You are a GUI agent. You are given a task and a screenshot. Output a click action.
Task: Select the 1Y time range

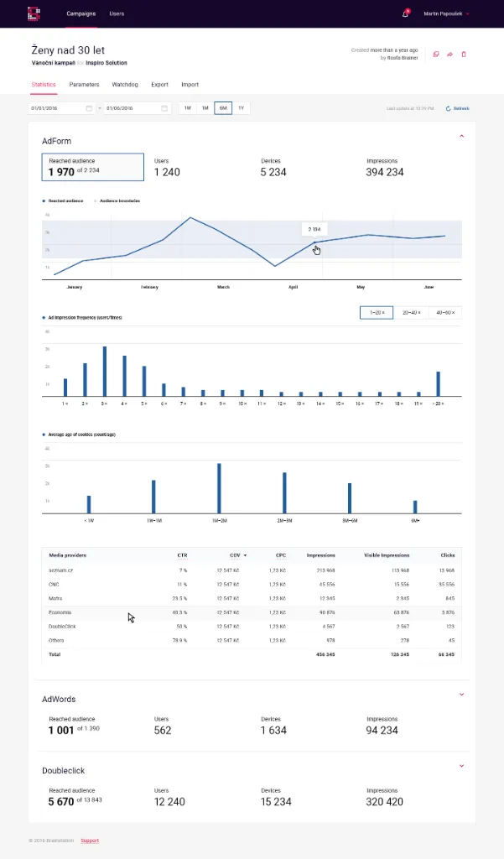coord(241,108)
